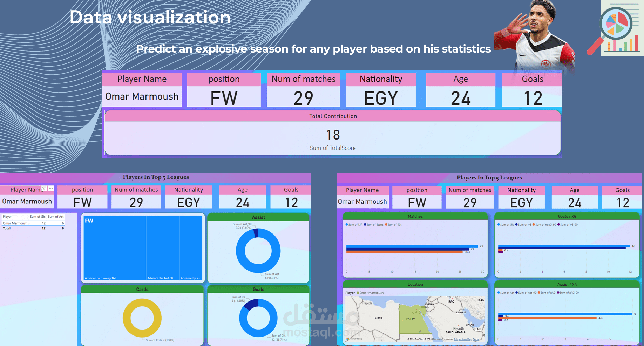644x346 pixels.
Task: Click the Matches chart title
Action: 415,216
